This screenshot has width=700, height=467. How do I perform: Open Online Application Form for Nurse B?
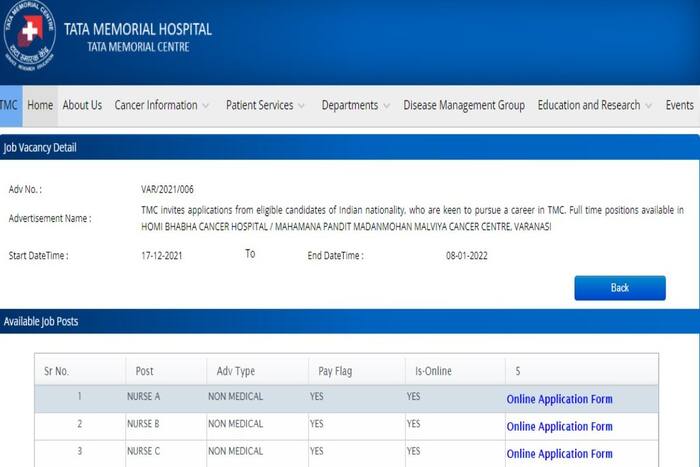(x=559, y=426)
